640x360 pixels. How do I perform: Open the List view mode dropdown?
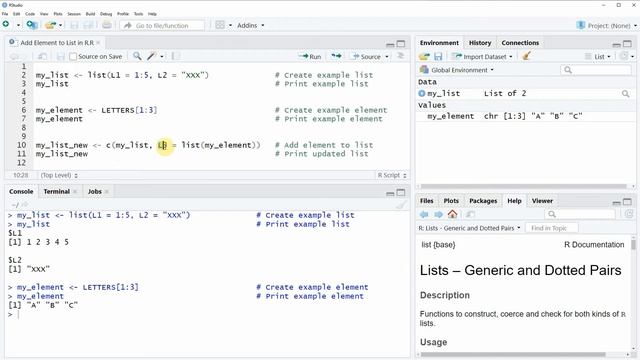(x=598, y=56)
